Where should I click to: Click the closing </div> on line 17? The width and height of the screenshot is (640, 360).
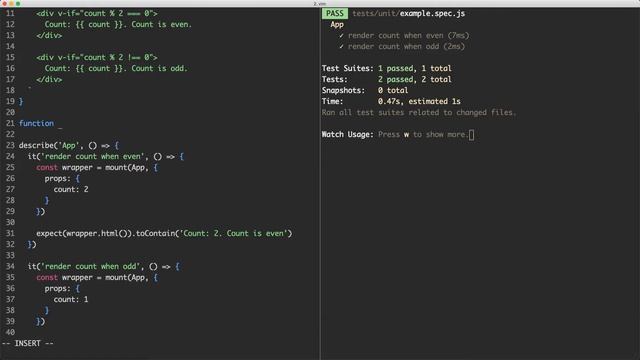pos(49,79)
